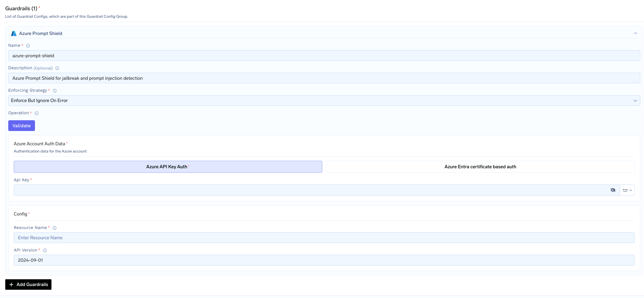This screenshot has width=644, height=298.
Task: Click the Enter Resource Name field
Action: pyautogui.click(x=324, y=238)
